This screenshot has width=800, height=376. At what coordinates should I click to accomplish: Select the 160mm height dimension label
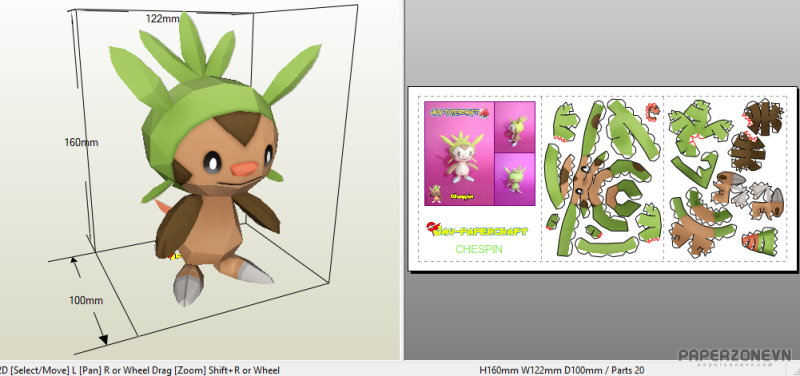(81, 142)
